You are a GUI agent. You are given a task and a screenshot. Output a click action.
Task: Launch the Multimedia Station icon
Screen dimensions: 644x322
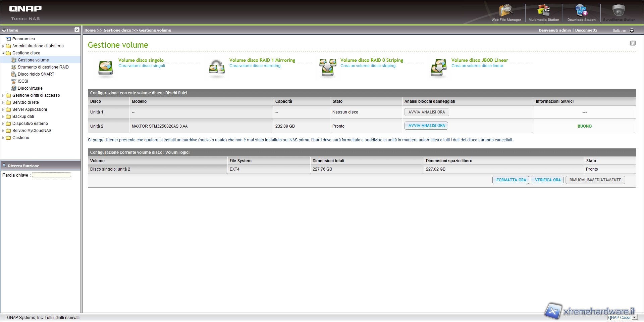click(543, 11)
